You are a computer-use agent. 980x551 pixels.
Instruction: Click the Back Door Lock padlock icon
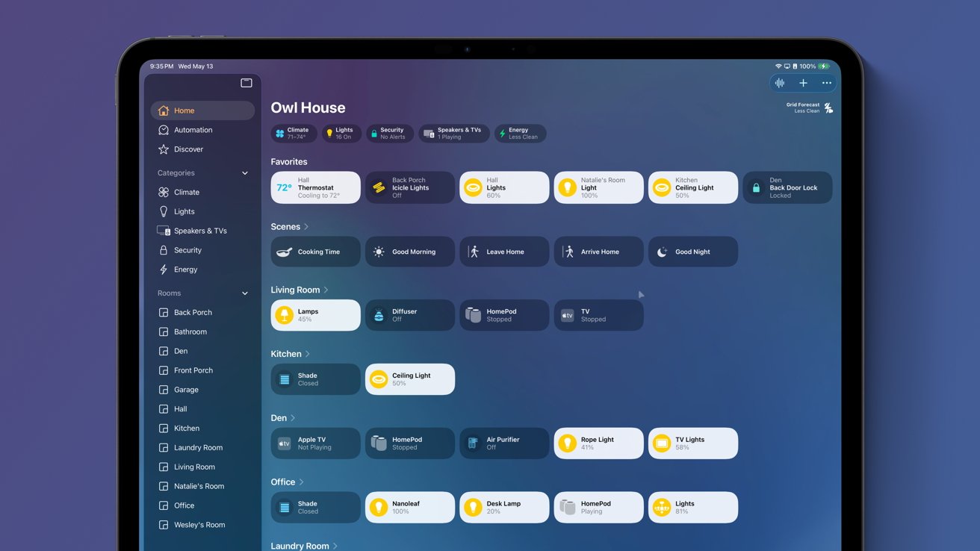(756, 188)
